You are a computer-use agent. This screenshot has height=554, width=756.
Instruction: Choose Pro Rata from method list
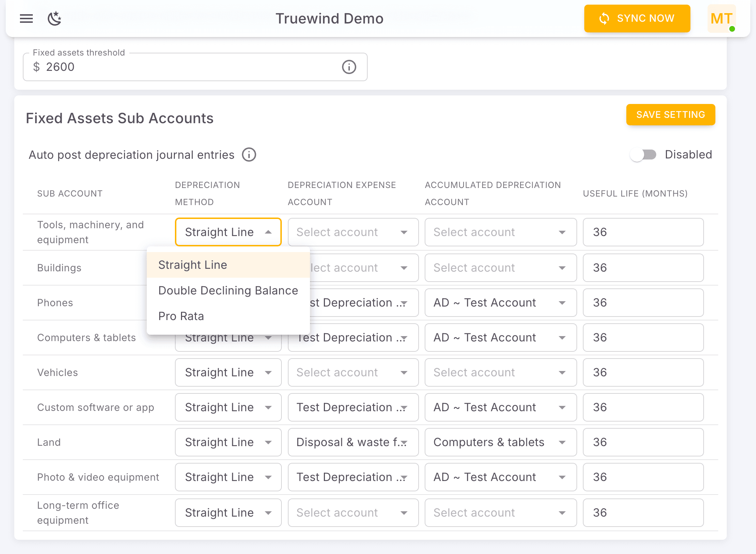[x=181, y=316]
